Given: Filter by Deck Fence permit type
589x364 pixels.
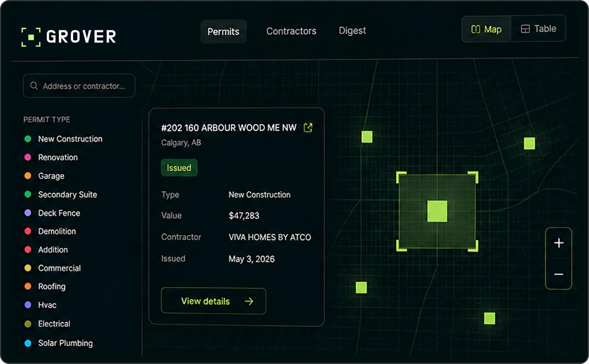Looking at the screenshot, I should tap(52, 213).
